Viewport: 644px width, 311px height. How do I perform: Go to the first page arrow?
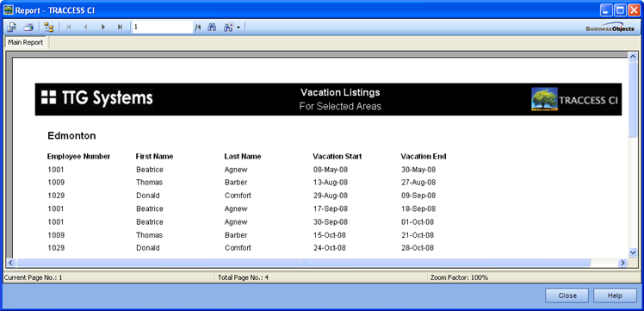coord(69,28)
